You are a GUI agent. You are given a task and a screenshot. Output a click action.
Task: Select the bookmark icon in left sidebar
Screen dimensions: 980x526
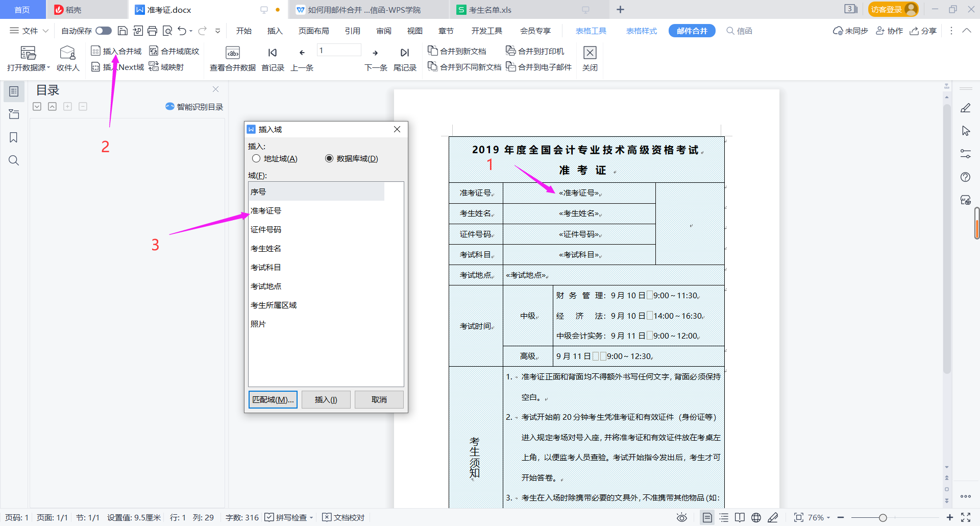pos(14,137)
